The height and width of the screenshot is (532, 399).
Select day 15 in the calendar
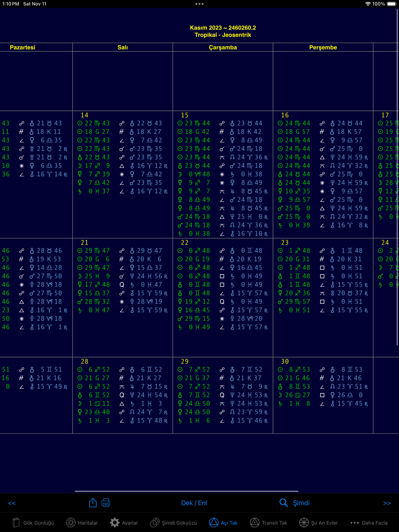(184, 115)
